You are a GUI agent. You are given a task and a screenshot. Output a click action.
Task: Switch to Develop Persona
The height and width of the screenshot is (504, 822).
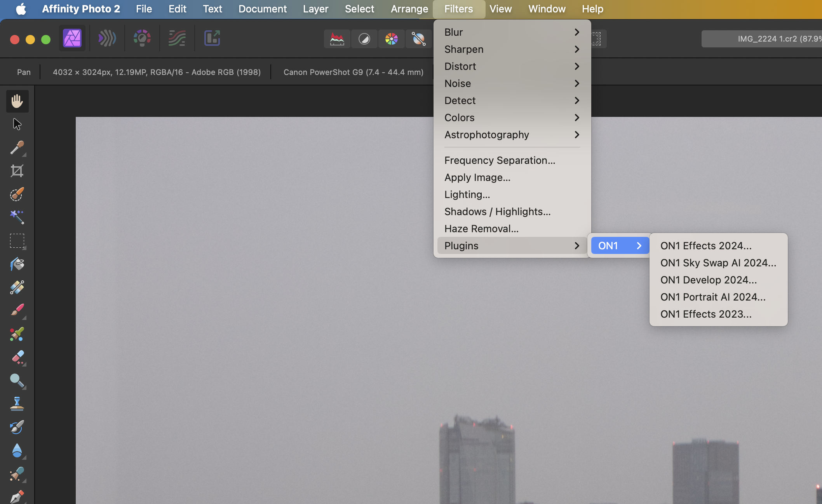(x=142, y=38)
